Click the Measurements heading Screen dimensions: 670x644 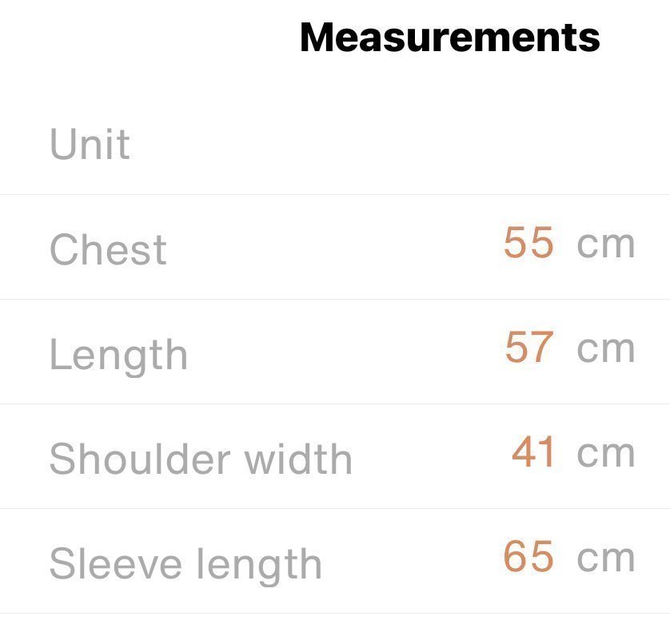[x=449, y=38]
